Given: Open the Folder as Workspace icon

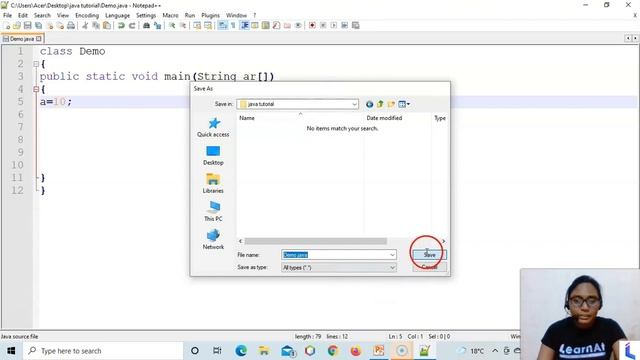Looking at the screenshot, I should (x=287, y=25).
